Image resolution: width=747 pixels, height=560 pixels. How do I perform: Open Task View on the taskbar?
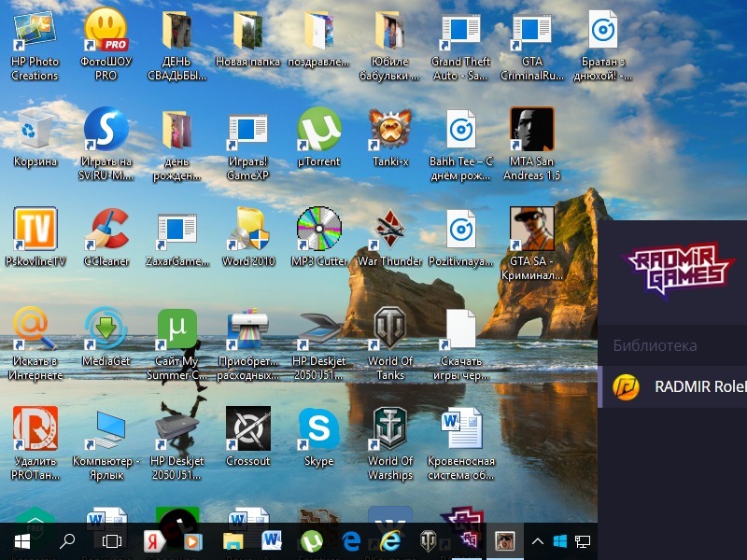pyautogui.click(x=112, y=541)
